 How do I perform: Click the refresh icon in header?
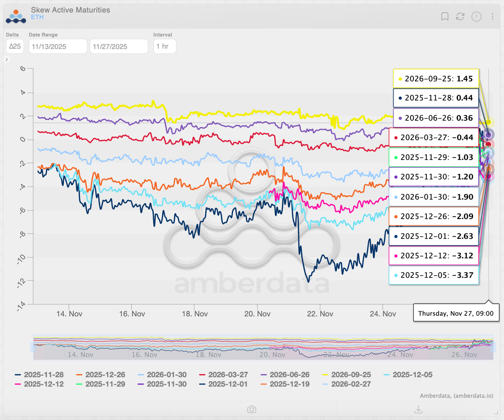tap(460, 16)
